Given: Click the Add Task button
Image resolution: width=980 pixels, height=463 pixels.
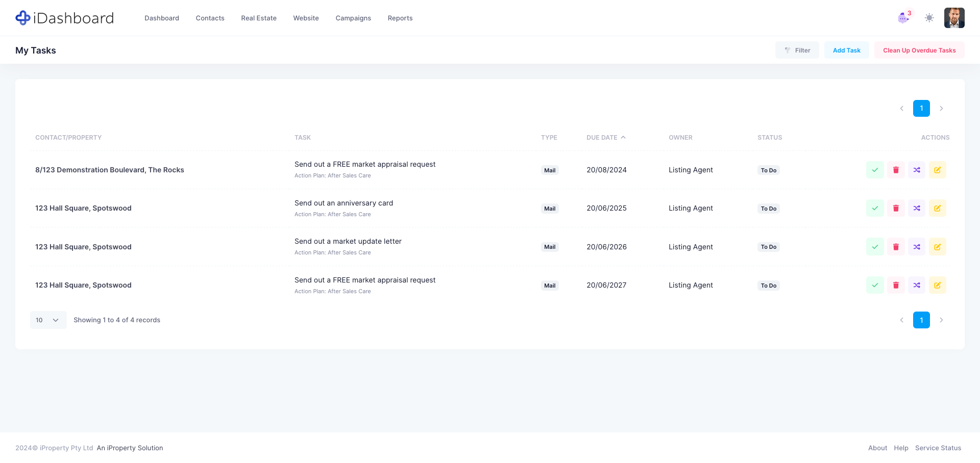Looking at the screenshot, I should (846, 50).
